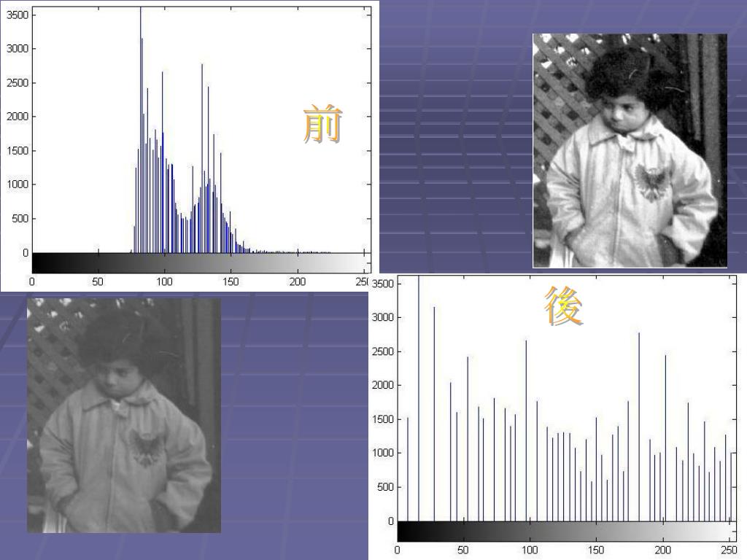Click the 150 x-axis label of 前 histogram
Viewport: 747px width, 560px height.
231,281
